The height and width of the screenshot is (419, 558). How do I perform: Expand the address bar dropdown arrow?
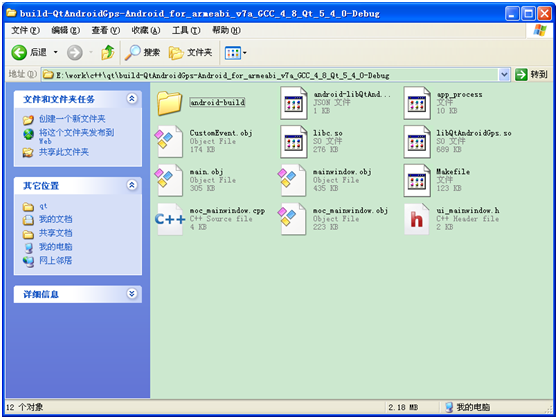click(504, 75)
